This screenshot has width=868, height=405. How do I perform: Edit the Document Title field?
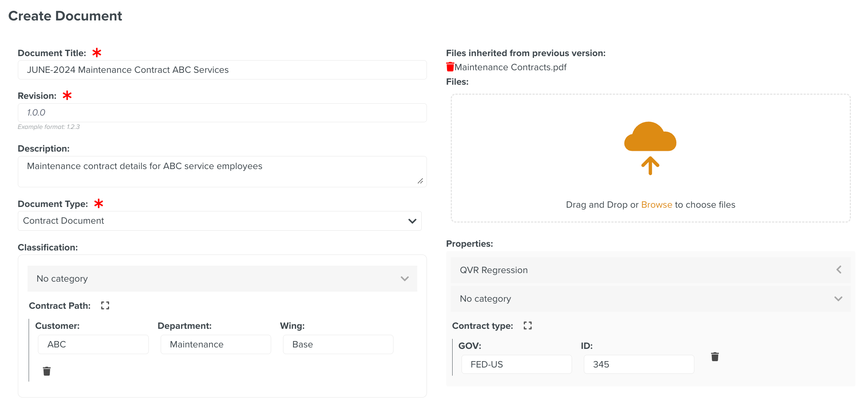pyautogui.click(x=222, y=70)
